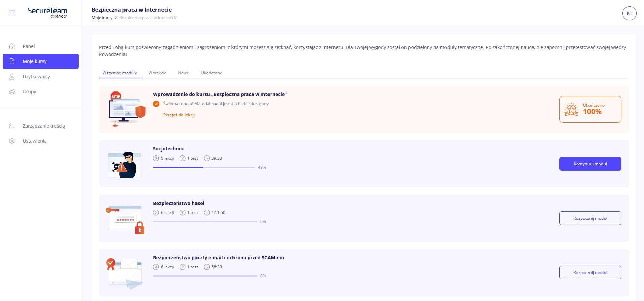This screenshot has height=301, width=644.
Task: Click the Użytkownicy person icon
Action: pyautogui.click(x=12, y=77)
